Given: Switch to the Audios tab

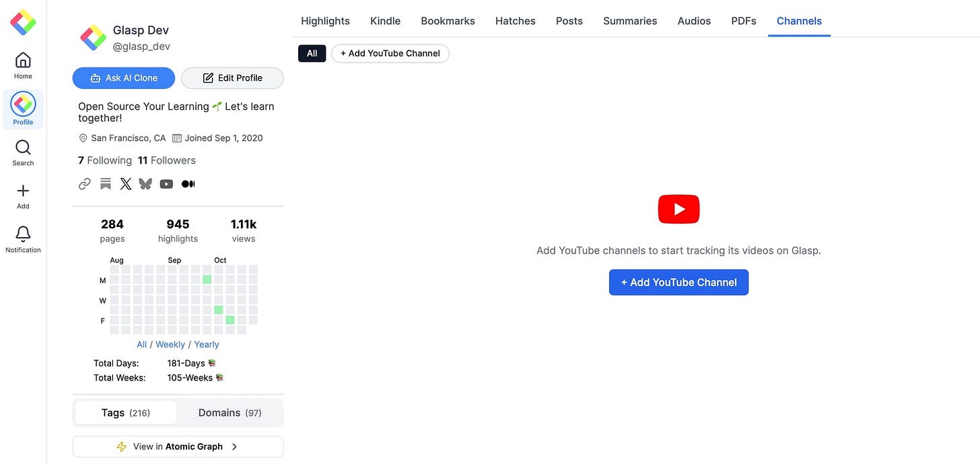Looking at the screenshot, I should (694, 21).
